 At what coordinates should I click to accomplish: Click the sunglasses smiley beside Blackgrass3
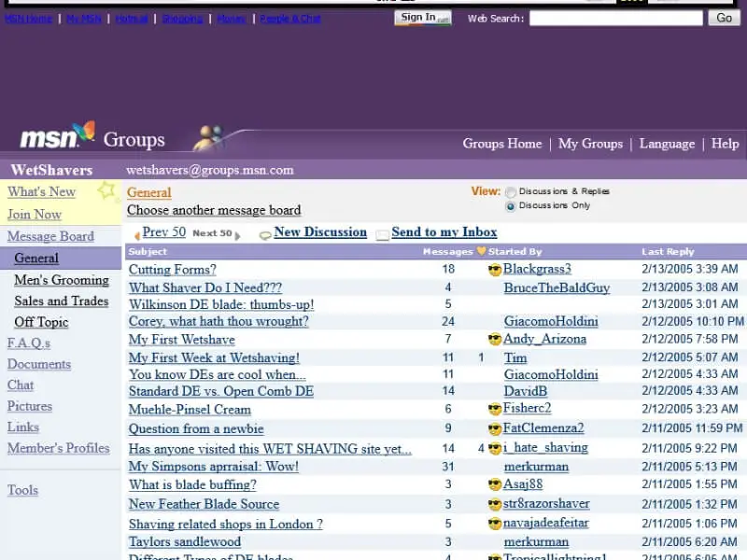click(x=495, y=270)
